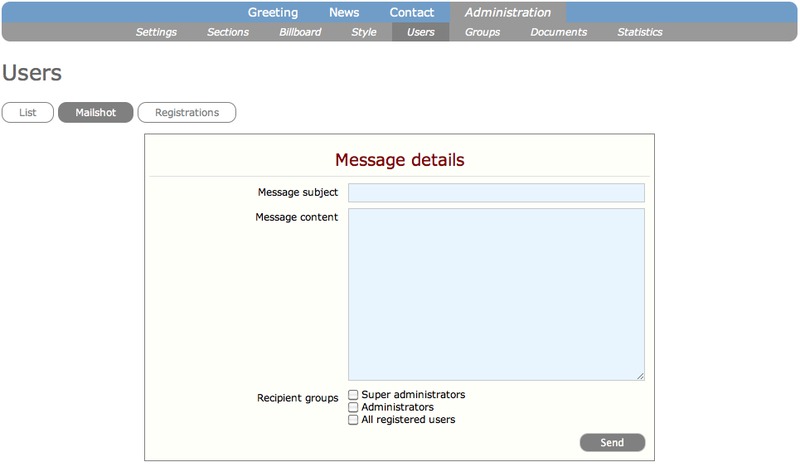Click the Message details heading
800x467 pixels.
click(x=399, y=160)
